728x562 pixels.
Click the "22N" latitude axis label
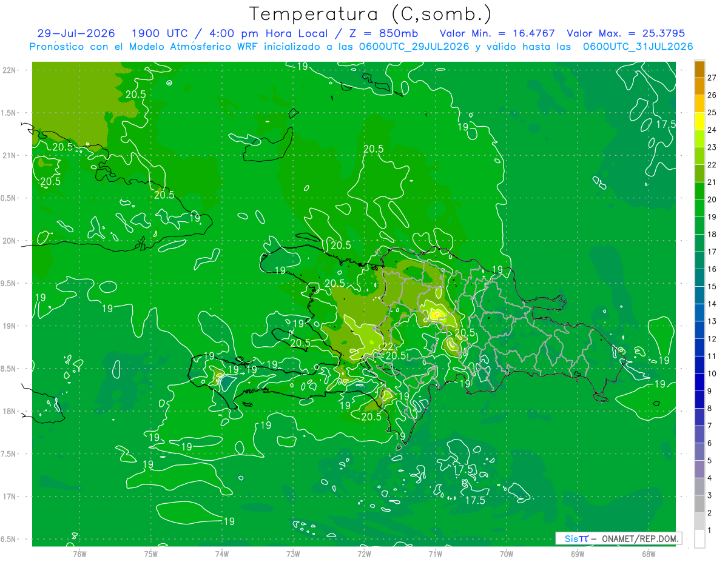(x=9, y=70)
